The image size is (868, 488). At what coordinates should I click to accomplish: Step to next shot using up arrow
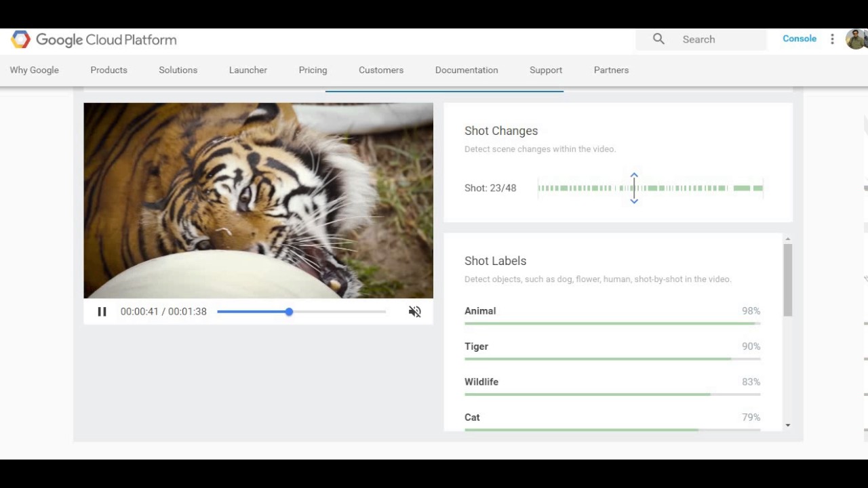coord(634,176)
